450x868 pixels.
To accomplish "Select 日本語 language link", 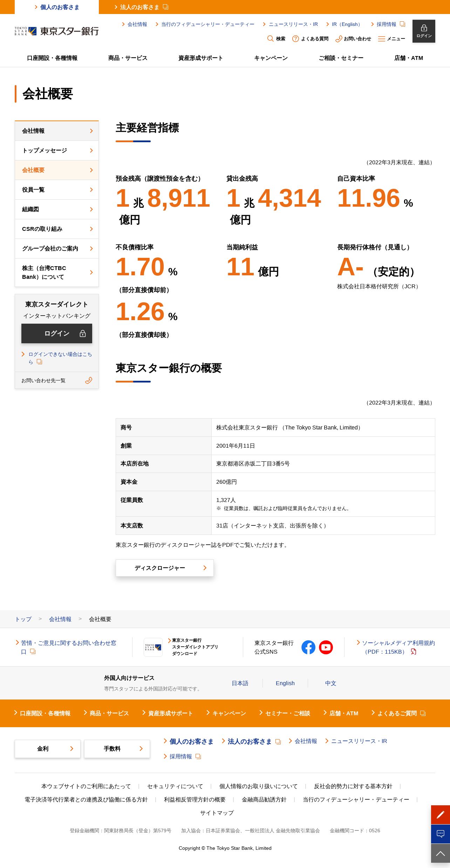I will tap(240, 683).
